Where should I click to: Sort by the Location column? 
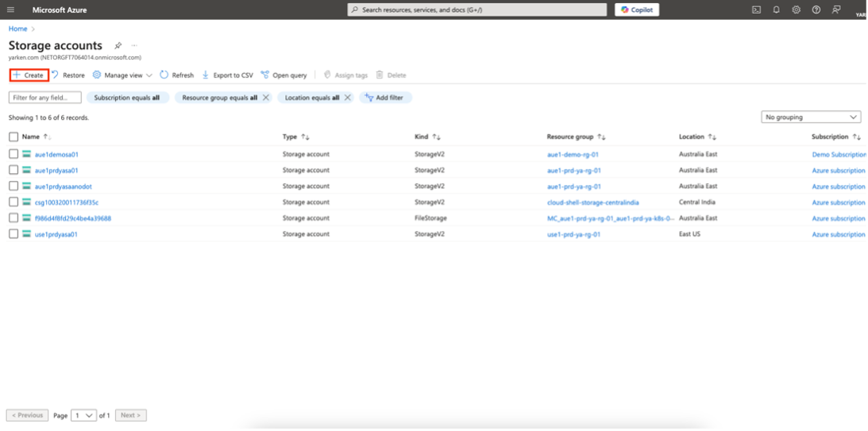(x=697, y=137)
